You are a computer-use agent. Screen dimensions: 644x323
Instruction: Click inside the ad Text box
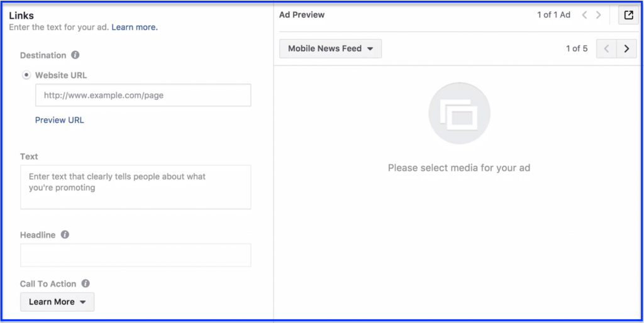click(x=136, y=187)
